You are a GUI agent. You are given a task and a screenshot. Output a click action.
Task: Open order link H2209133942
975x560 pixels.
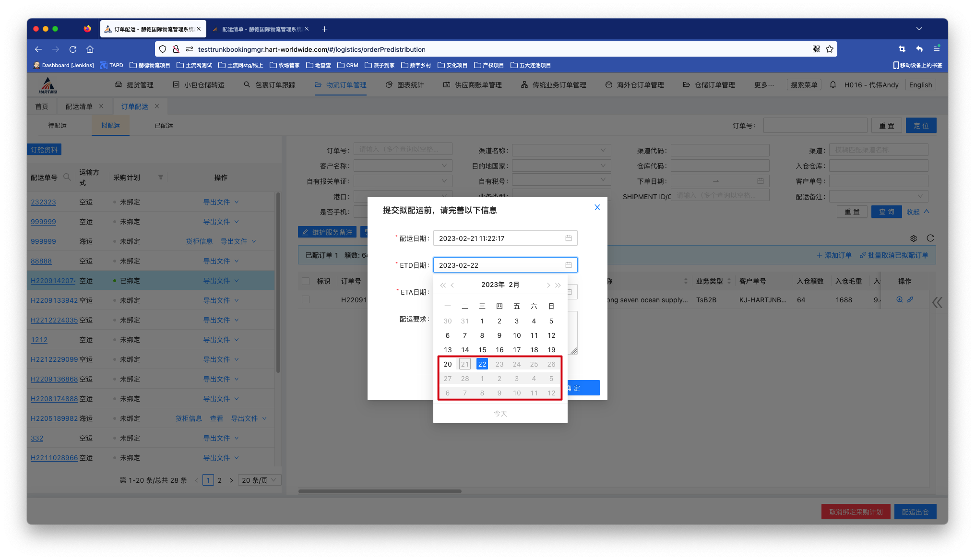(x=54, y=300)
